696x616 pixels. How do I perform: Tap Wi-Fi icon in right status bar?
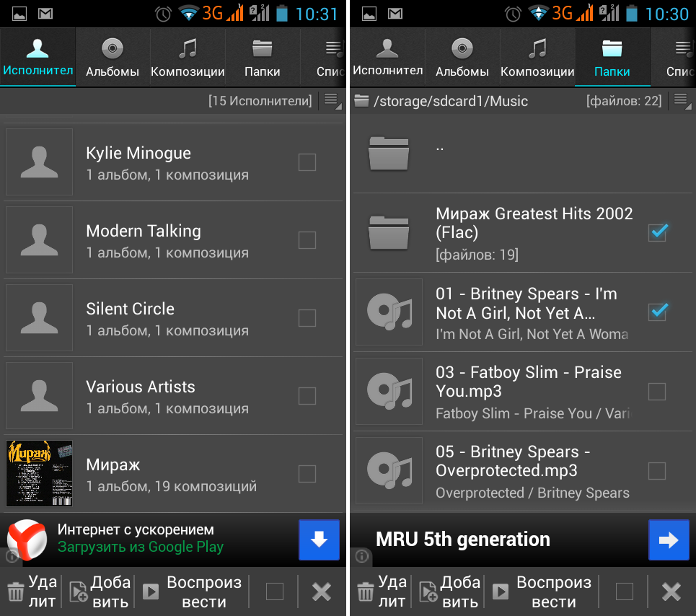539,13
